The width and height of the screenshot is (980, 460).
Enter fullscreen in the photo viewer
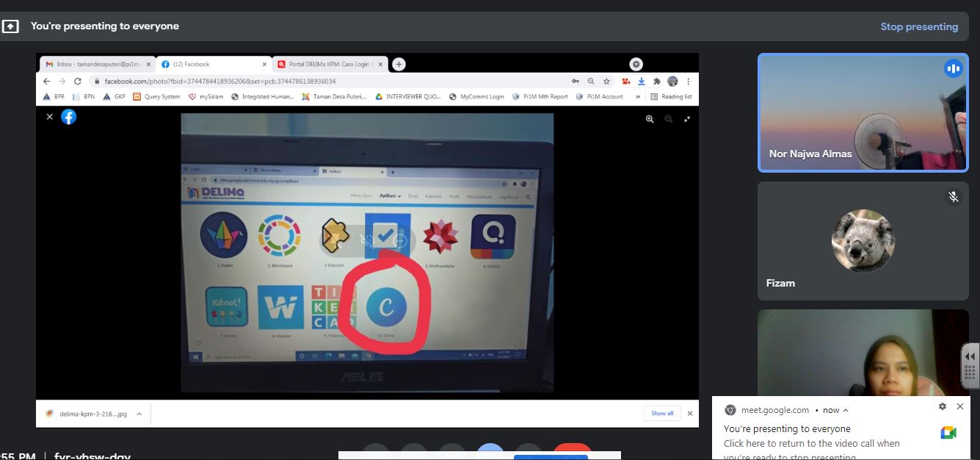pyautogui.click(x=687, y=118)
